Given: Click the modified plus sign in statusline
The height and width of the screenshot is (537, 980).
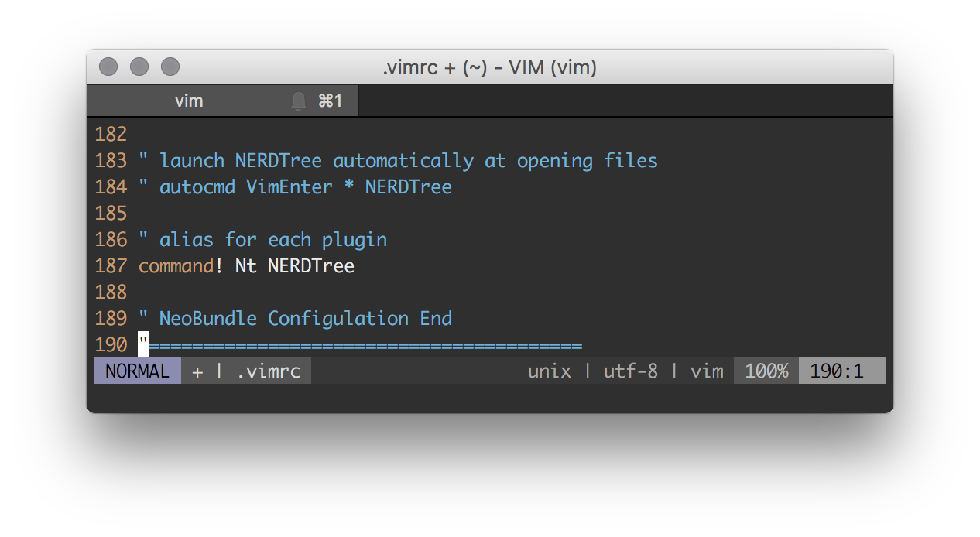Looking at the screenshot, I should [197, 371].
